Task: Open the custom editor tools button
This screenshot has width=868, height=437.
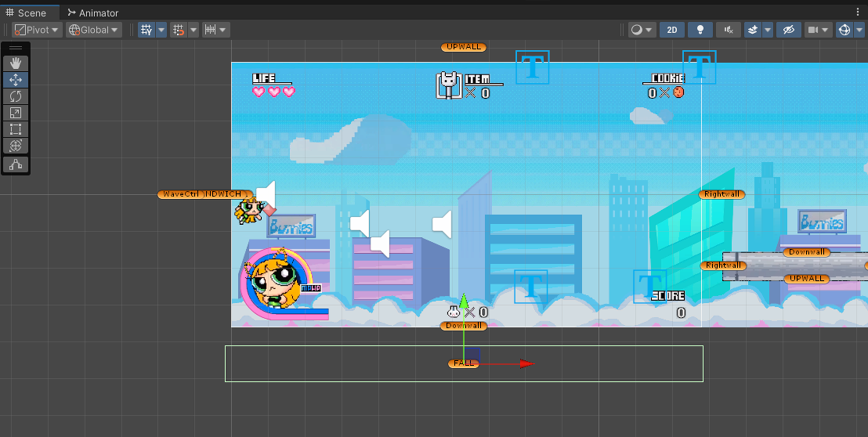Action: (16, 165)
